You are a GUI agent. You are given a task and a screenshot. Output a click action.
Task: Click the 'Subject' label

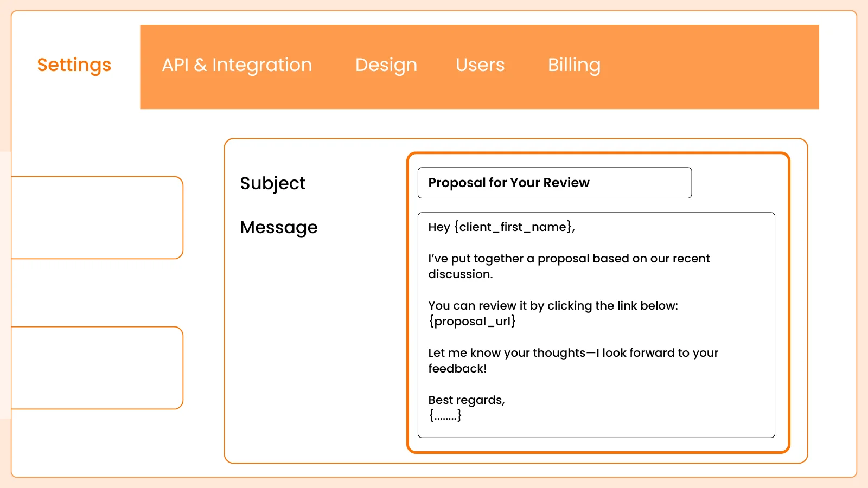click(x=273, y=183)
